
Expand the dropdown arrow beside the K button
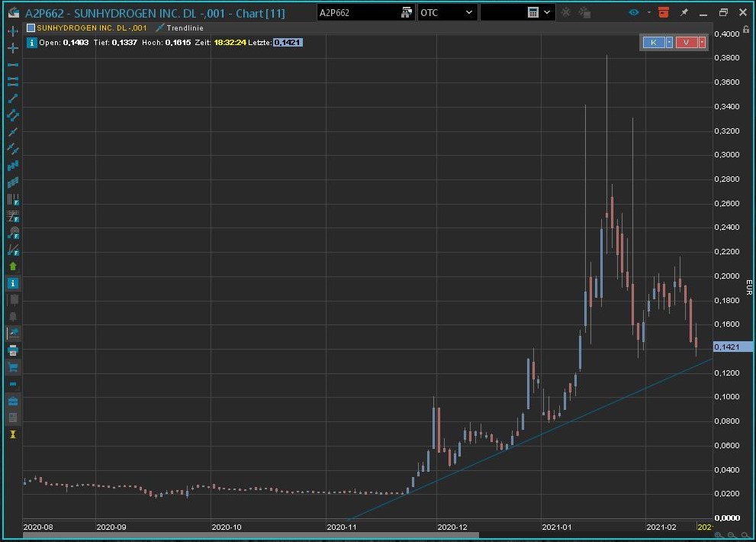[669, 42]
